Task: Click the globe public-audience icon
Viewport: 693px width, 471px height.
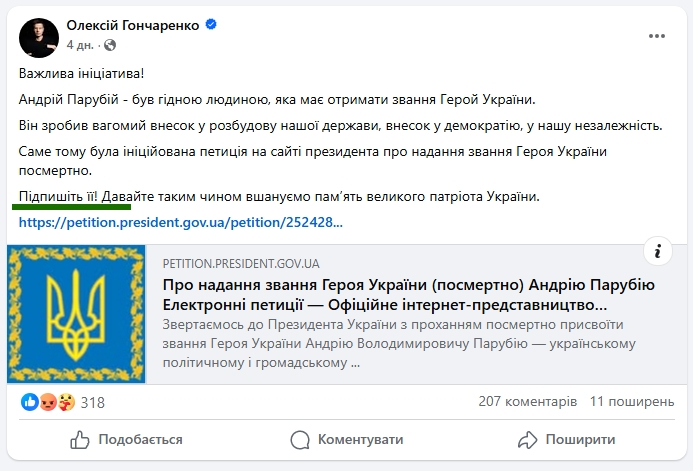Action: pyautogui.click(x=110, y=45)
